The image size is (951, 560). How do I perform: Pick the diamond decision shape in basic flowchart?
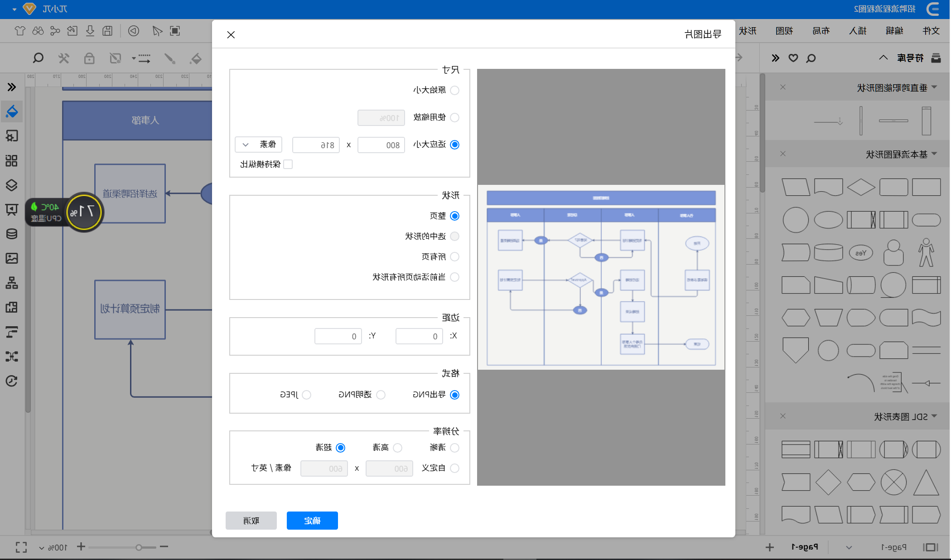tap(861, 187)
